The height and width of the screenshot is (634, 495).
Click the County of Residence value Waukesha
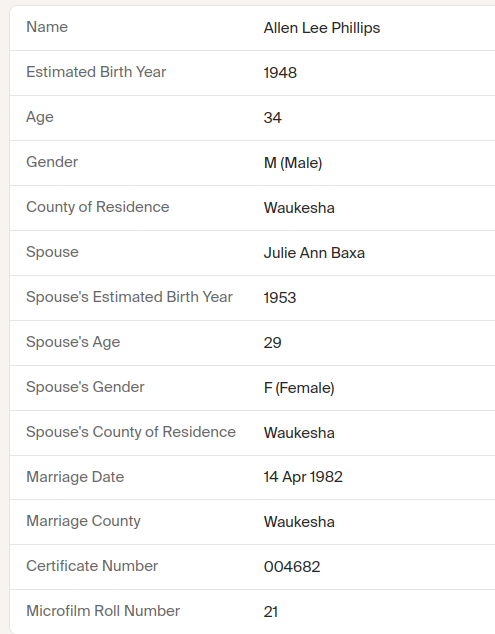pos(299,208)
